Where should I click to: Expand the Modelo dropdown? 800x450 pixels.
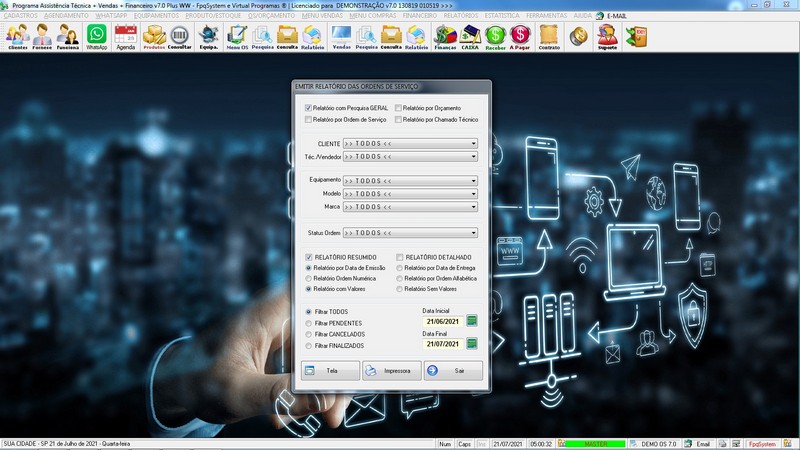(473, 194)
